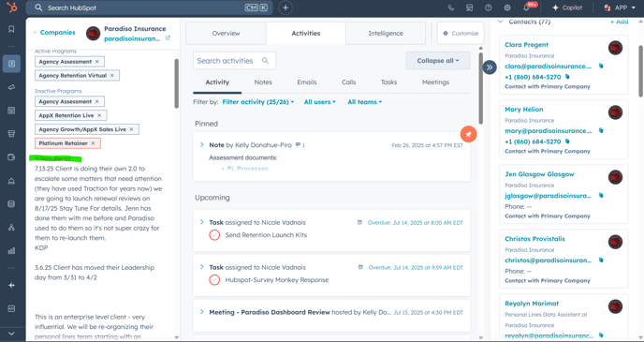Viewport: 644px width, 342px height.
Task: Mark Hubspot-Survey Monkey Response task complete
Action: pyautogui.click(x=214, y=280)
